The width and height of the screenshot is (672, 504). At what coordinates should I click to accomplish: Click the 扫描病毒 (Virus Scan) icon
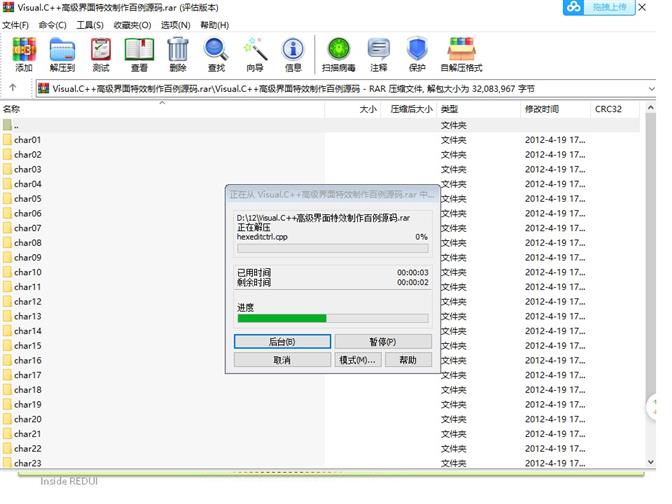click(x=339, y=50)
